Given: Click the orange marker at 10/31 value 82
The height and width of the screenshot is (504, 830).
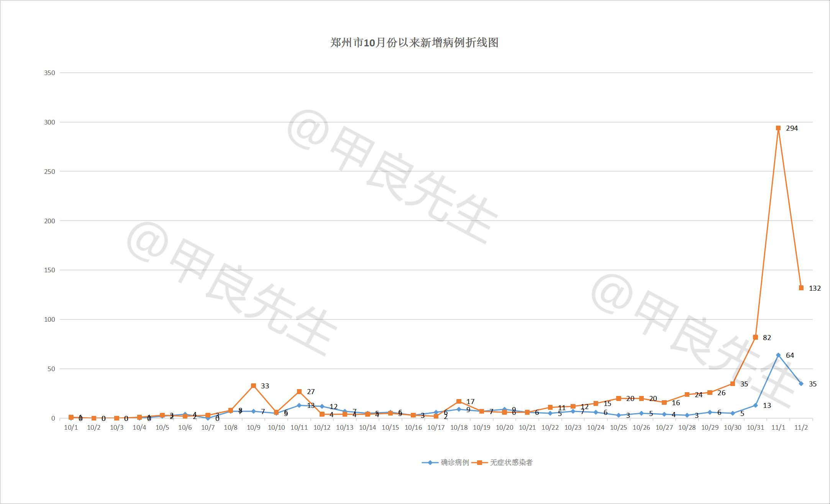Looking at the screenshot, I should click(756, 337).
